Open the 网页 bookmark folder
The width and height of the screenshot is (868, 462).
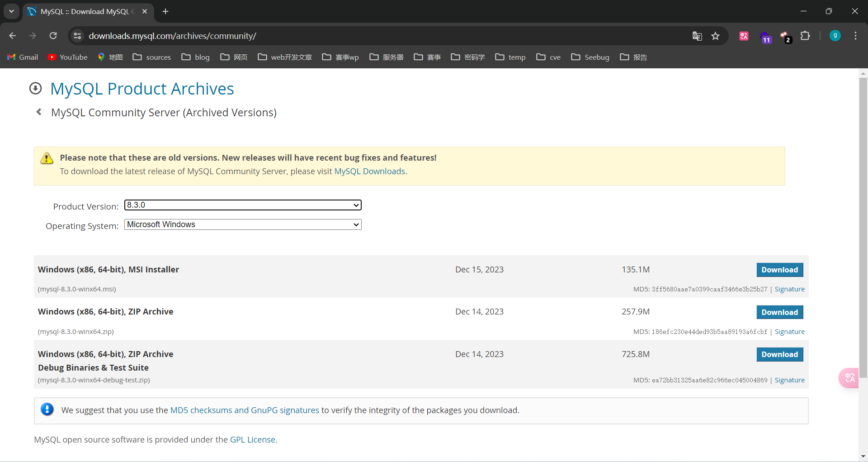click(x=234, y=57)
